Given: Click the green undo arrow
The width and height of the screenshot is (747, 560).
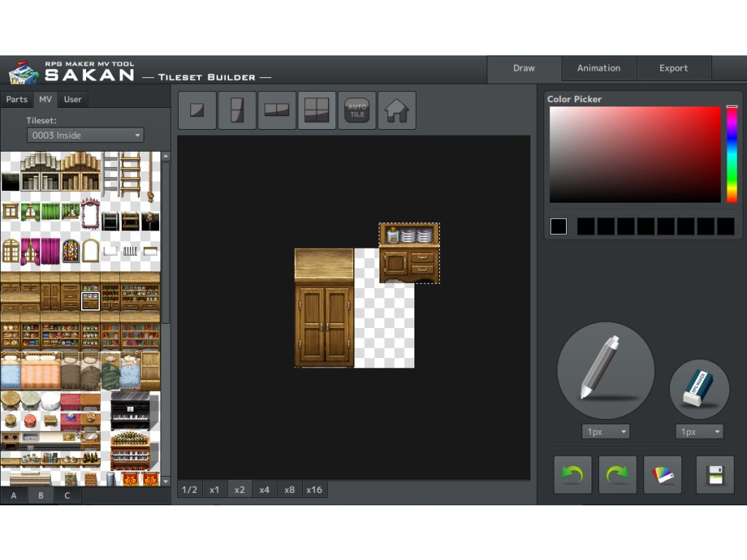Looking at the screenshot, I should pos(573,474).
